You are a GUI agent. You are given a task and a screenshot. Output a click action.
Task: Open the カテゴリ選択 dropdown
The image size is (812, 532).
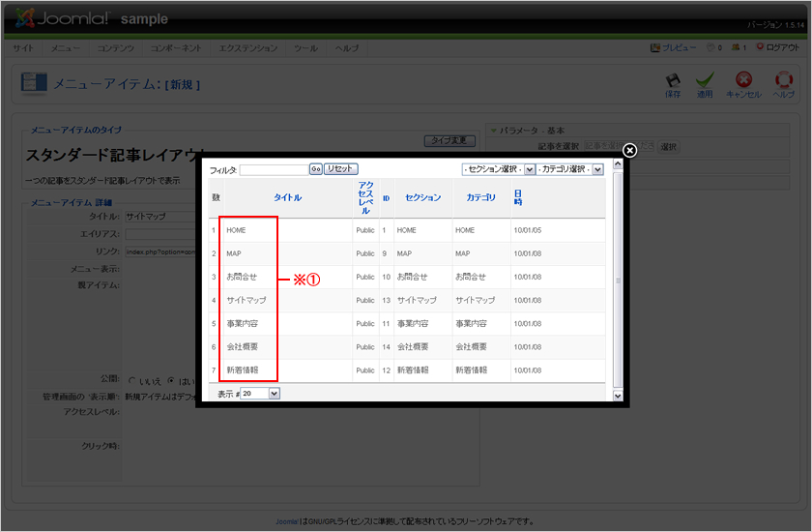pos(570,169)
